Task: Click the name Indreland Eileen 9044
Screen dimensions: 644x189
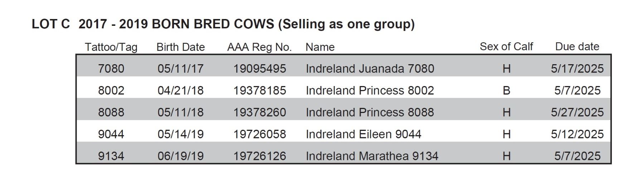Action: coord(363,134)
